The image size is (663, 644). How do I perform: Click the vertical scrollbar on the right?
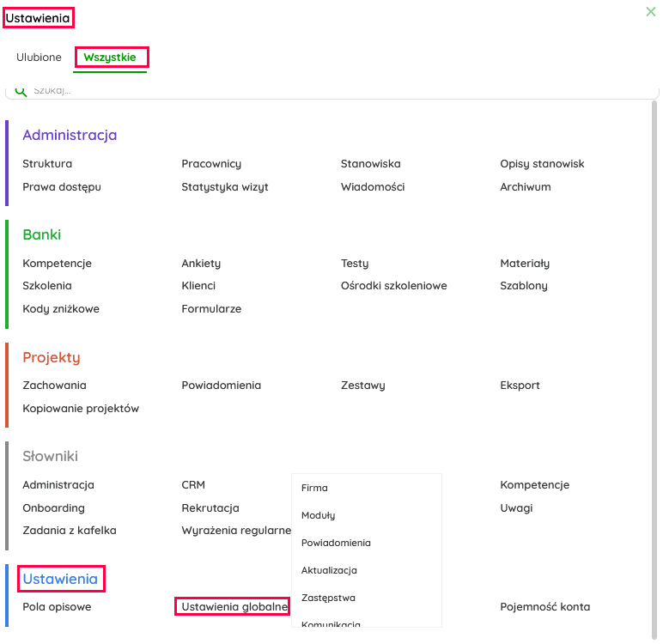(654, 343)
